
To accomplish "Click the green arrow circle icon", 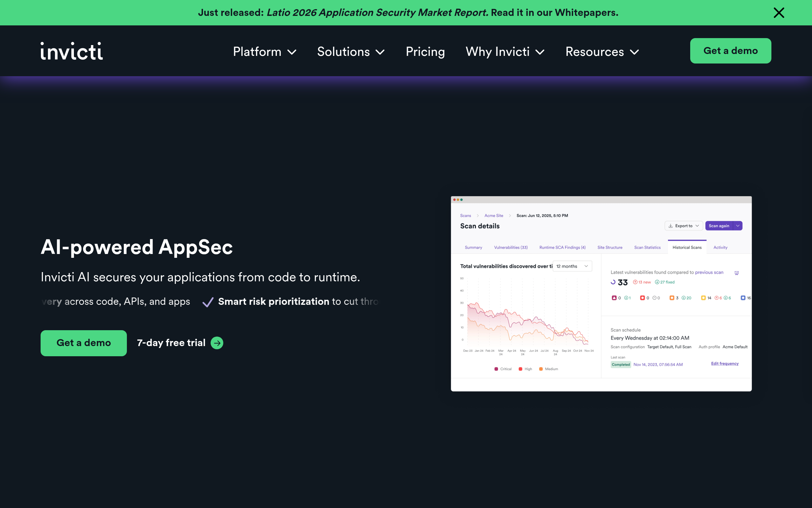I will pyautogui.click(x=217, y=343).
